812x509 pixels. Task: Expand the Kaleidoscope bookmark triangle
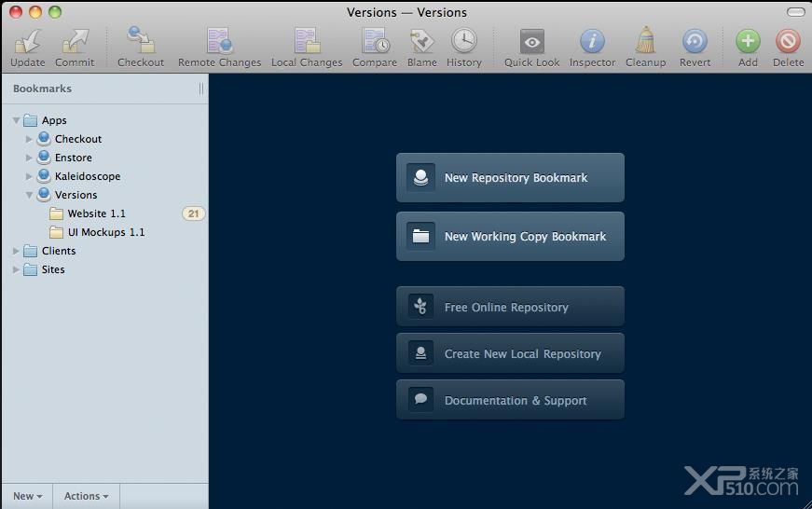click(x=29, y=176)
